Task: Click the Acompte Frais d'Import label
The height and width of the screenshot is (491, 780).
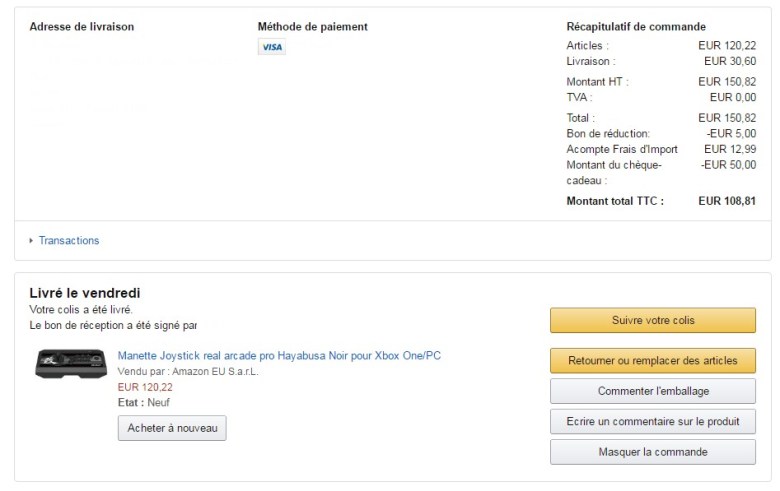Action: point(622,150)
